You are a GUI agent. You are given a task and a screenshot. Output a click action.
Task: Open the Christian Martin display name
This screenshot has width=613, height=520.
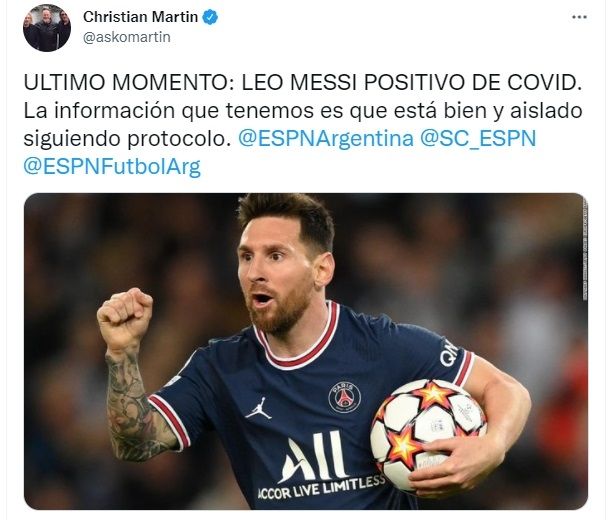click(140, 17)
